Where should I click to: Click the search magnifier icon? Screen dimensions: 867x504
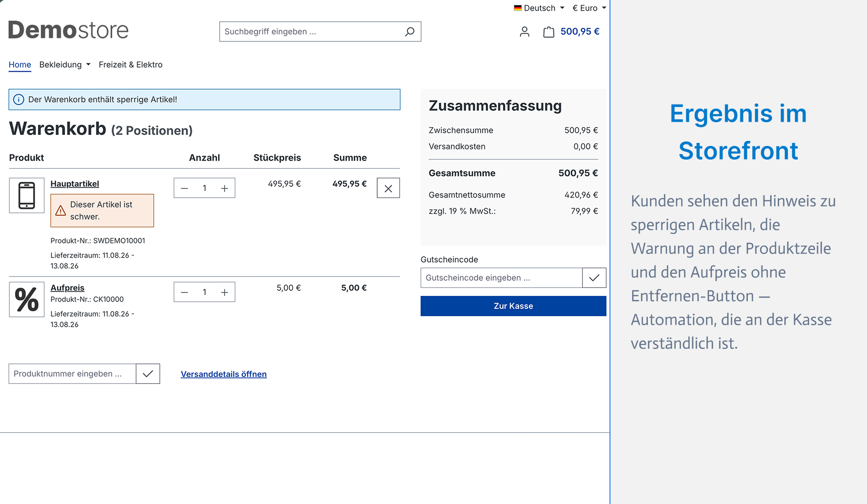(x=410, y=32)
